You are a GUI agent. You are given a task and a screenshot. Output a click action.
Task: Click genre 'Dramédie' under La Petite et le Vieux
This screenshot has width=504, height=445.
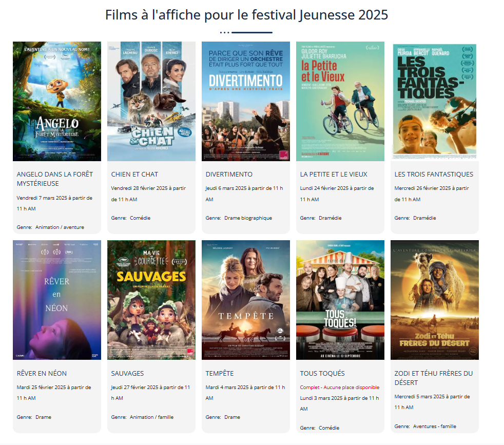(x=330, y=218)
